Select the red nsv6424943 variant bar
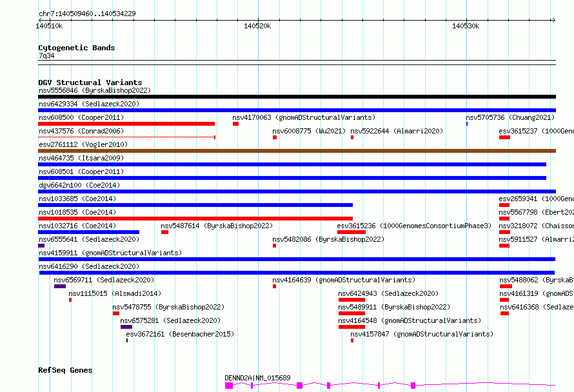Viewport: 574px width, 392px height. [x=351, y=300]
